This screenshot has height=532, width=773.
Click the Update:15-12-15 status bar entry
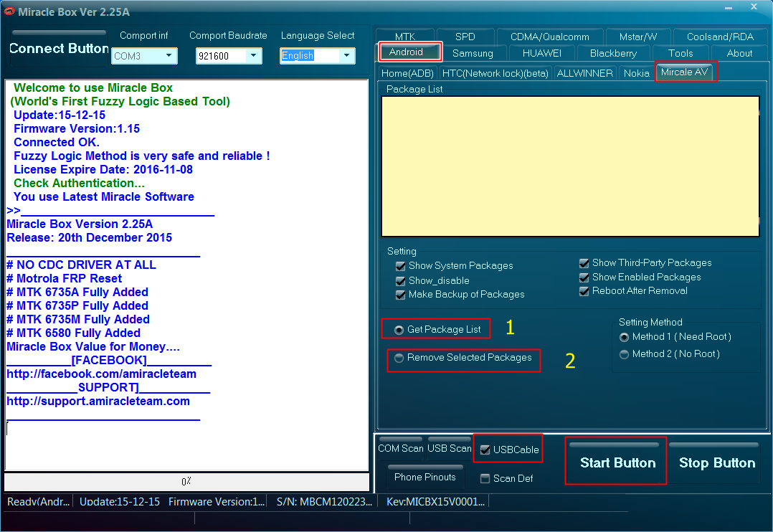click(x=120, y=501)
